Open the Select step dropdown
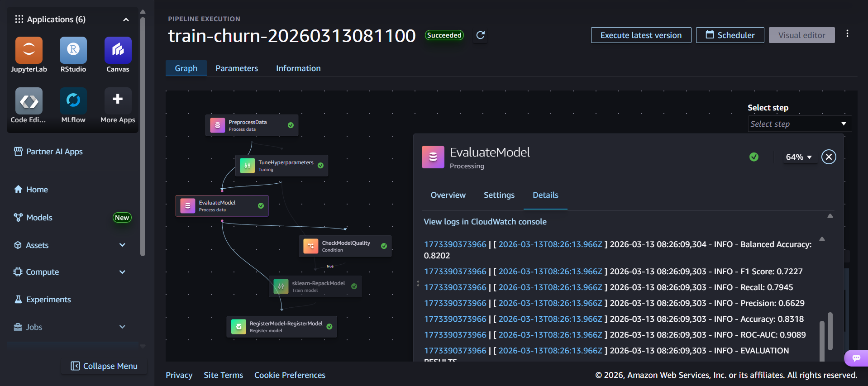This screenshot has height=386, width=868. pyautogui.click(x=799, y=124)
